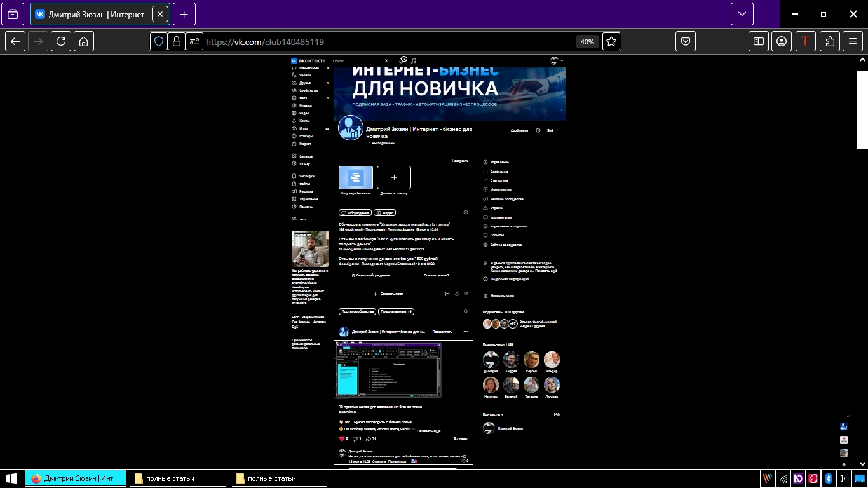868x488 pixels.
Task: Open the extensions puzzle icon
Action: point(830,41)
